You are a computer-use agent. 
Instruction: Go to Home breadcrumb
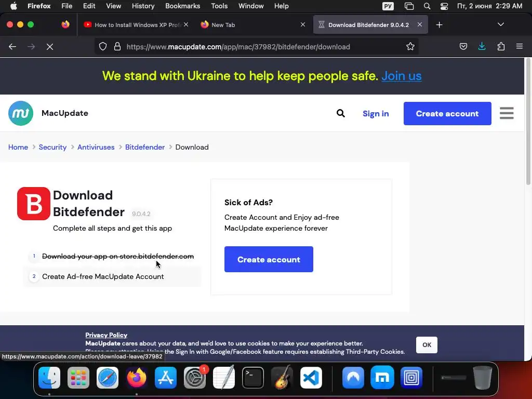pyautogui.click(x=18, y=147)
